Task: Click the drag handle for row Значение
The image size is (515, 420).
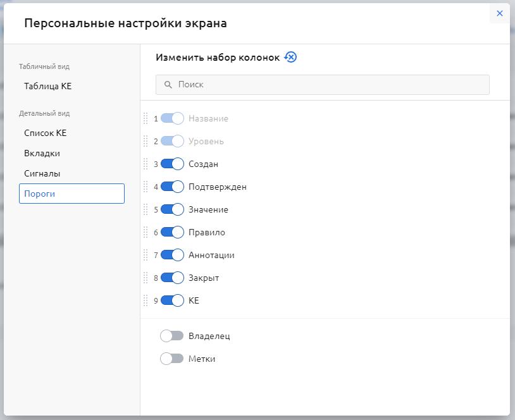Action: (x=146, y=209)
